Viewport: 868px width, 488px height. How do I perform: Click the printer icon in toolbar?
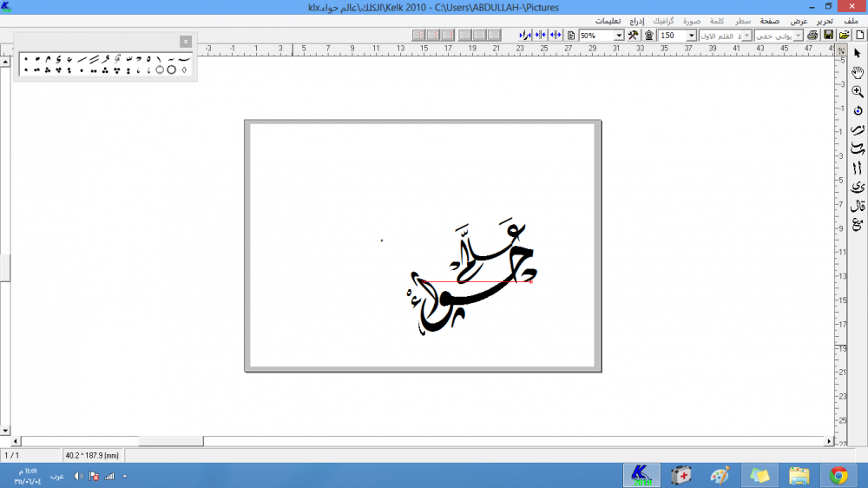click(812, 35)
